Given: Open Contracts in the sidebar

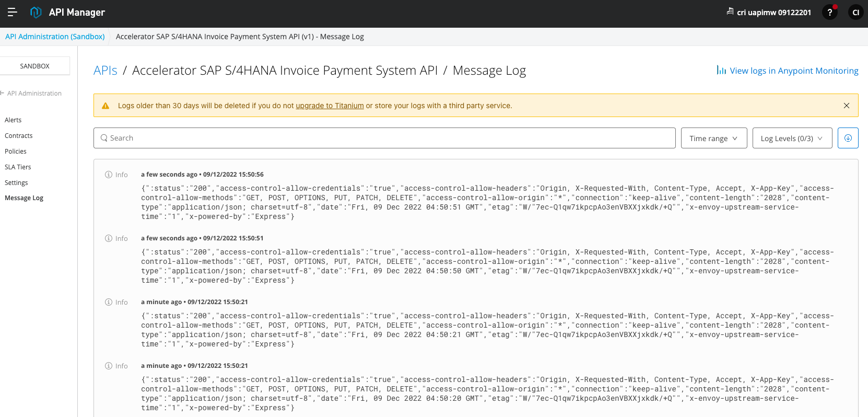Looking at the screenshot, I should [19, 136].
